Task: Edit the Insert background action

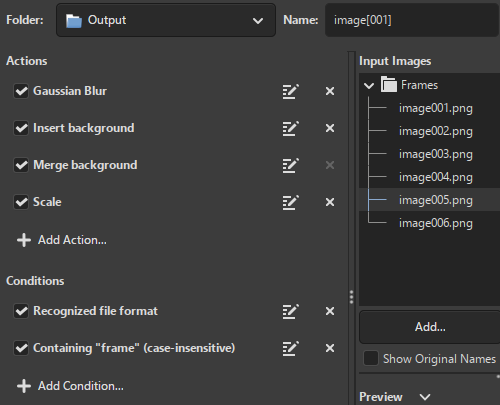Action: click(x=290, y=128)
